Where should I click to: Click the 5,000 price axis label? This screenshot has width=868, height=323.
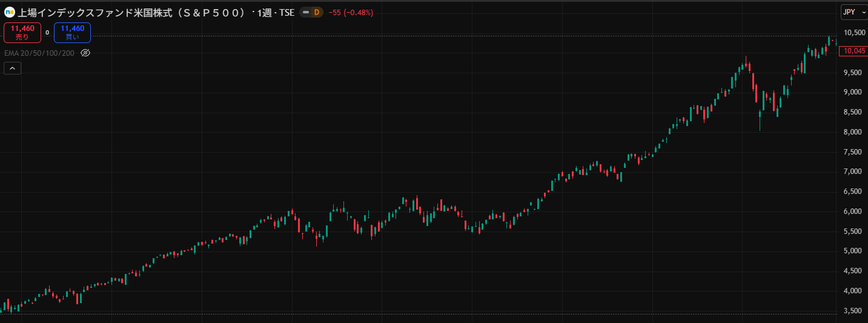[x=853, y=251]
